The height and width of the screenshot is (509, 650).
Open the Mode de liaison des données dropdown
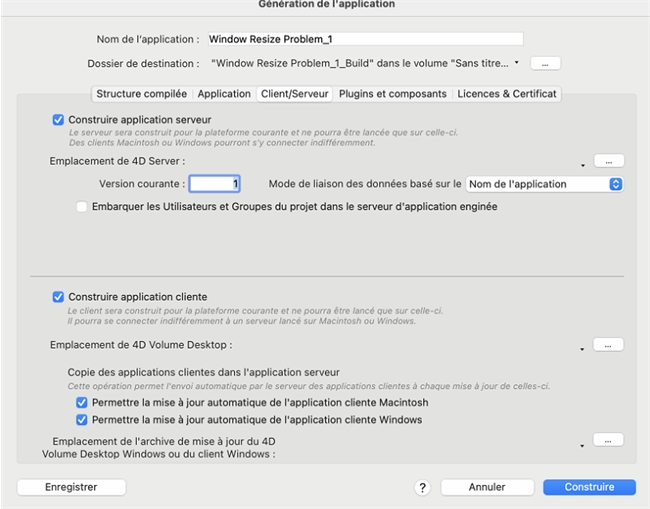544,184
